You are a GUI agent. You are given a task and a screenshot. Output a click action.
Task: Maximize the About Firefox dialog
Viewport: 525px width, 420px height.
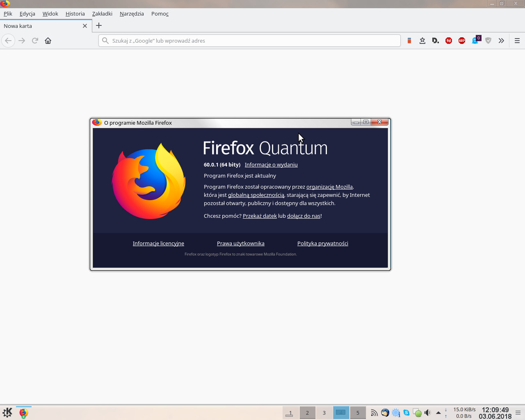pos(366,122)
